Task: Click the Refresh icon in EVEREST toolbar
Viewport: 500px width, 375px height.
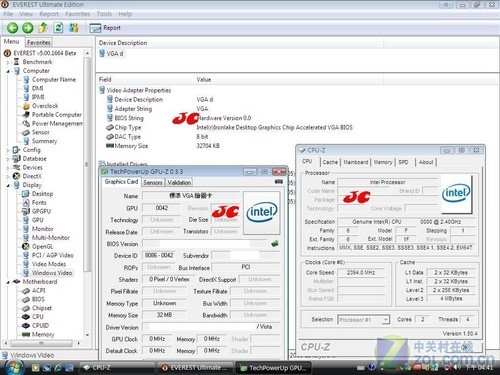Action: click(x=58, y=28)
